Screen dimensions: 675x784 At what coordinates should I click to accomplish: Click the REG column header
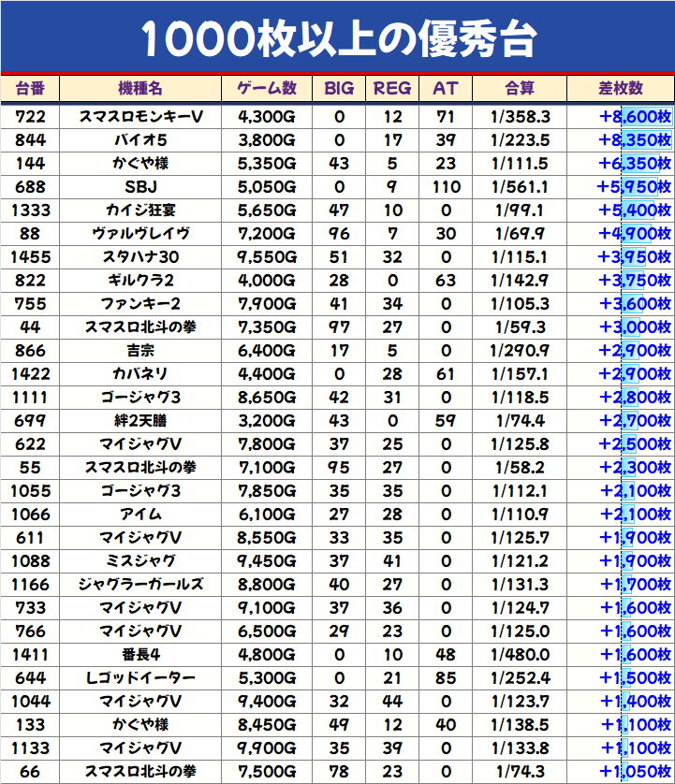click(x=392, y=89)
